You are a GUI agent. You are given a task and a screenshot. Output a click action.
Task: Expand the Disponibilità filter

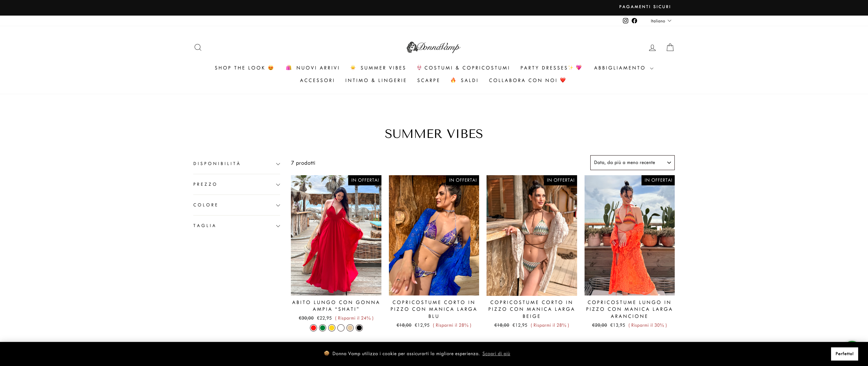(x=236, y=164)
